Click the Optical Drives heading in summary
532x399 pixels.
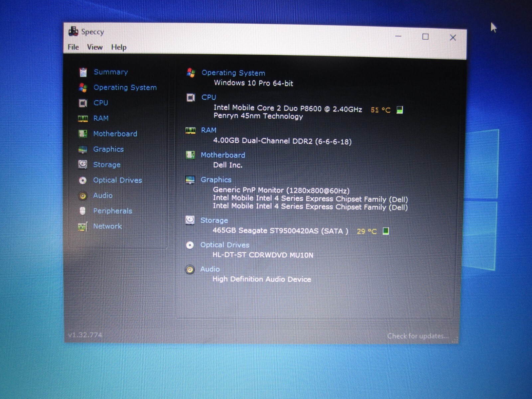tap(225, 245)
